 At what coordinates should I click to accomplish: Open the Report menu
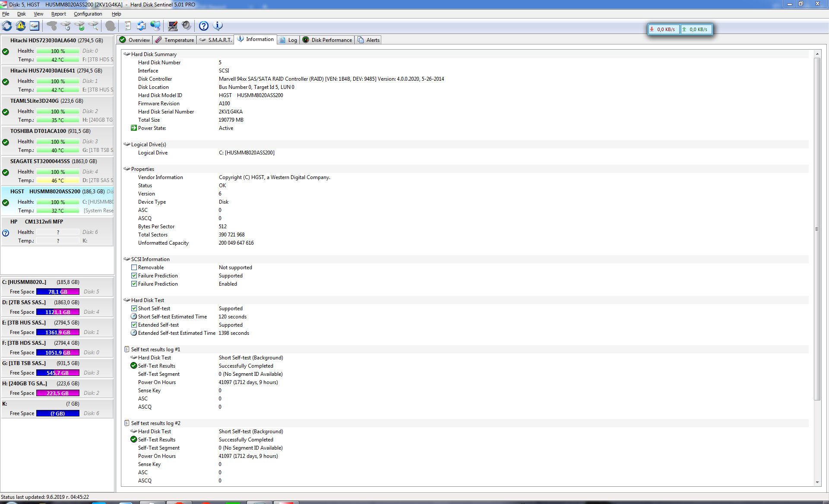[59, 14]
